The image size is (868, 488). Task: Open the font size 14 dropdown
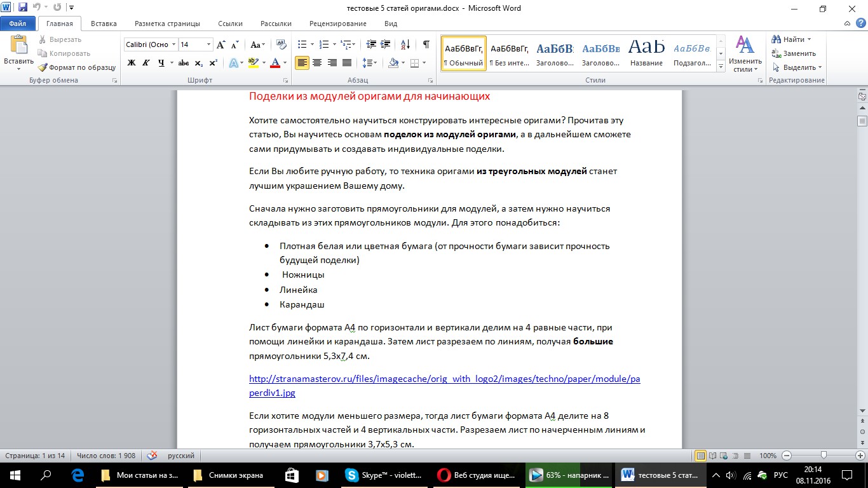[208, 44]
